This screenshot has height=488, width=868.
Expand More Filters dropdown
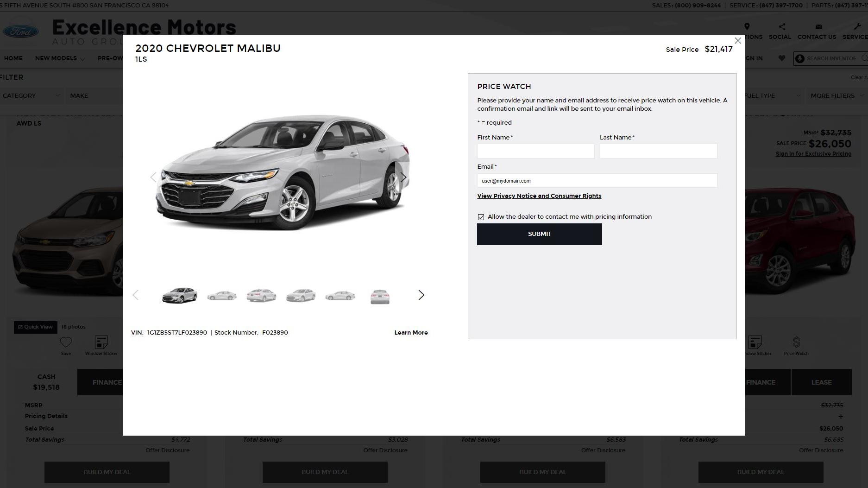point(837,96)
